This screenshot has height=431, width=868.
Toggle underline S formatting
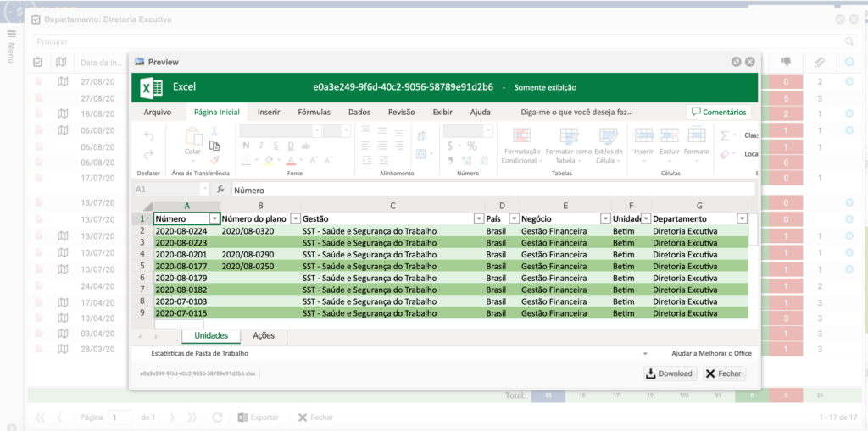pyautogui.click(x=275, y=146)
